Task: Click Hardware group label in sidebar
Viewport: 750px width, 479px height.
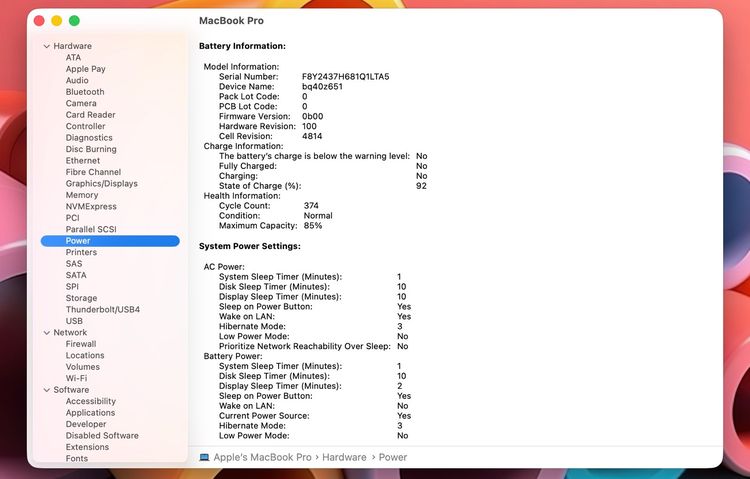Action: tap(72, 46)
